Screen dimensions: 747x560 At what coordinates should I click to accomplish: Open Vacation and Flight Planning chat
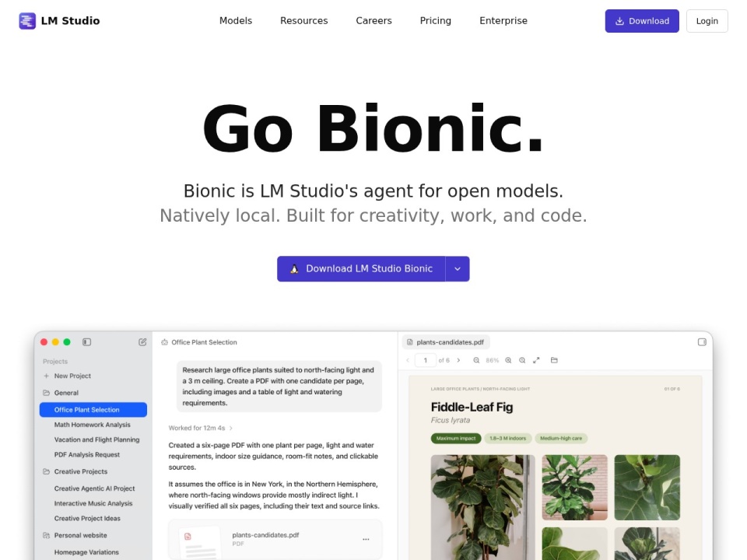pos(96,439)
